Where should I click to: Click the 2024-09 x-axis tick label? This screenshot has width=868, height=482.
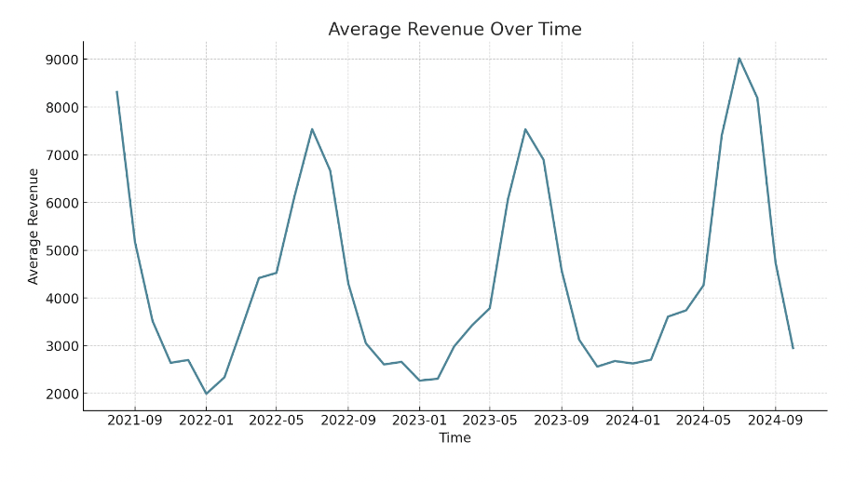775,421
